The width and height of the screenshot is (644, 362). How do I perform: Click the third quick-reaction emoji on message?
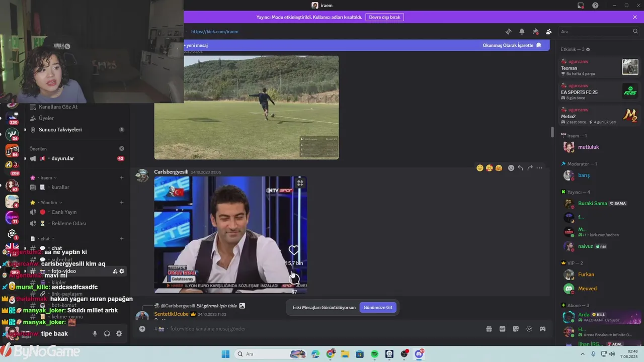pos(499,168)
